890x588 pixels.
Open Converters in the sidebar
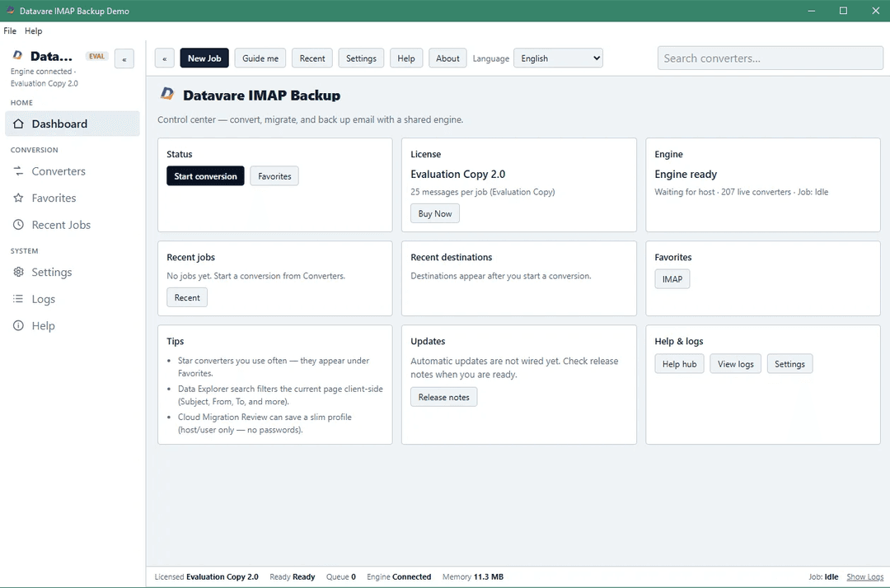coord(72,171)
